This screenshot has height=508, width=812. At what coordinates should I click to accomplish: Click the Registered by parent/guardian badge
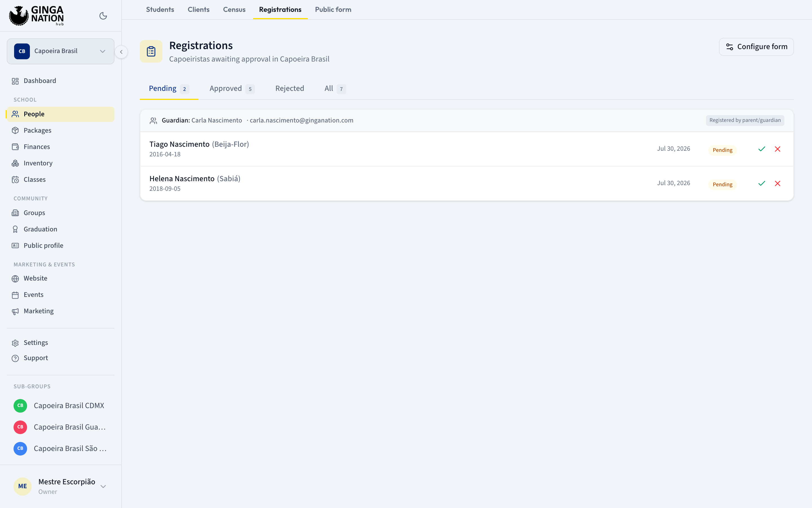click(745, 121)
